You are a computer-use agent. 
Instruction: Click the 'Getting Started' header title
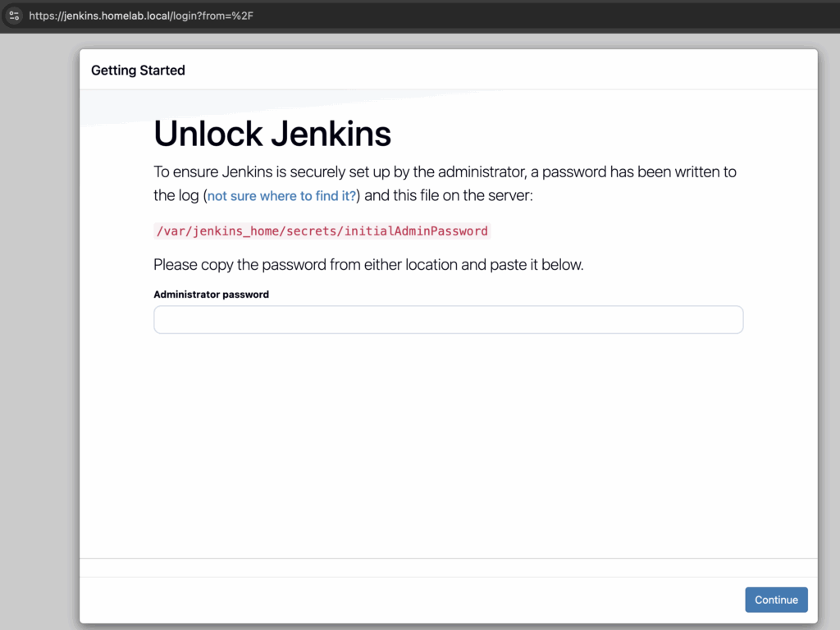138,71
